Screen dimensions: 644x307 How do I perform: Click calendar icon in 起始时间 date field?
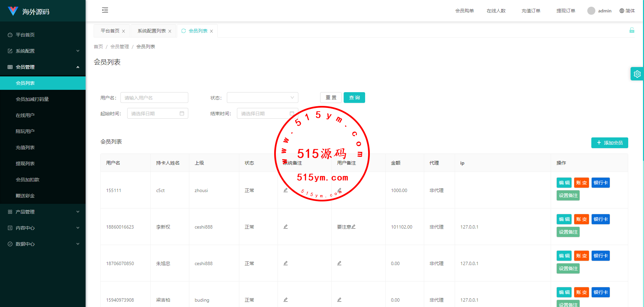pos(182,114)
